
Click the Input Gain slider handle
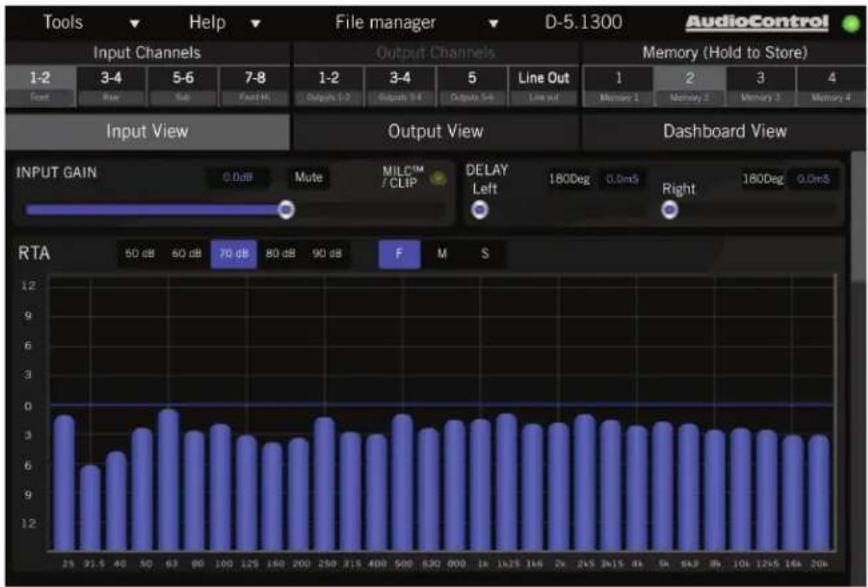[x=286, y=209]
